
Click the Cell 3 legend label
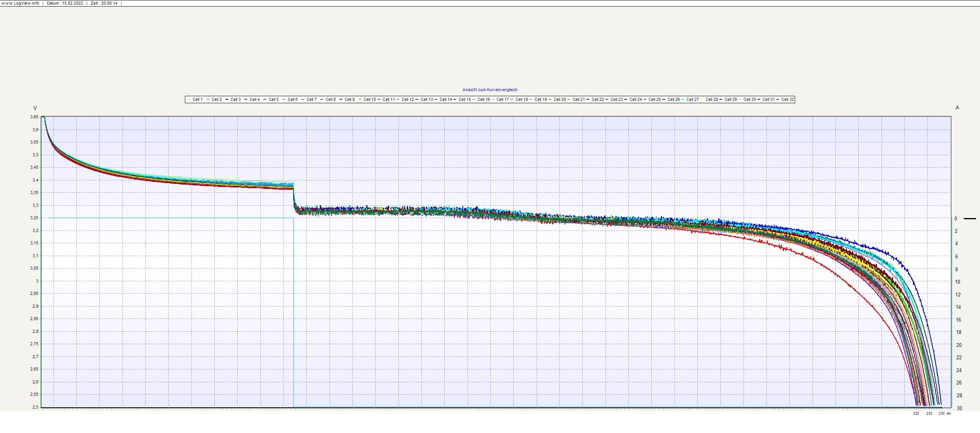[236, 100]
